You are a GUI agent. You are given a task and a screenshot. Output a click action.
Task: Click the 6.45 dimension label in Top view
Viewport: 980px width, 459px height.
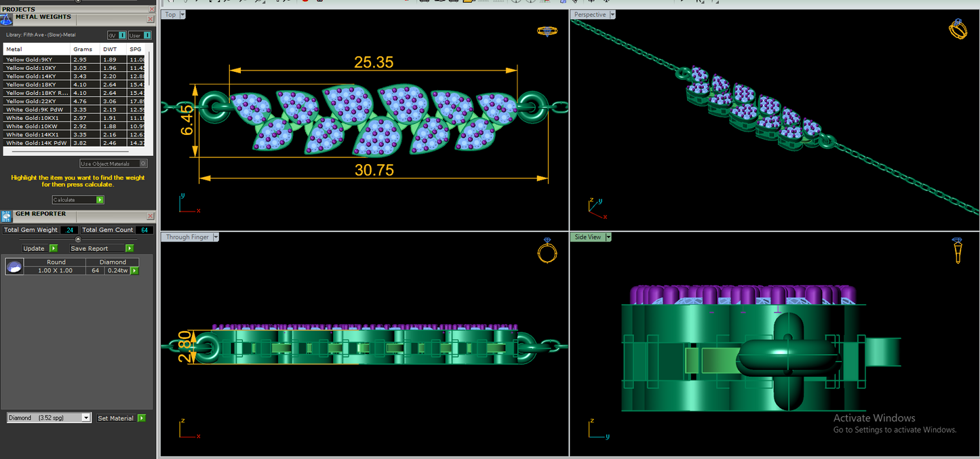(188, 120)
